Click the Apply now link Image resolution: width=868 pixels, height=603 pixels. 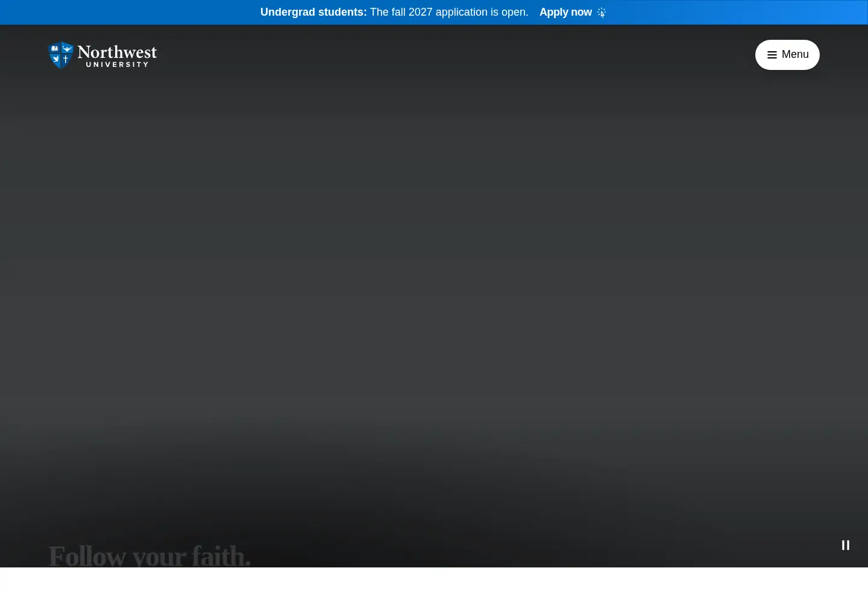pos(573,12)
